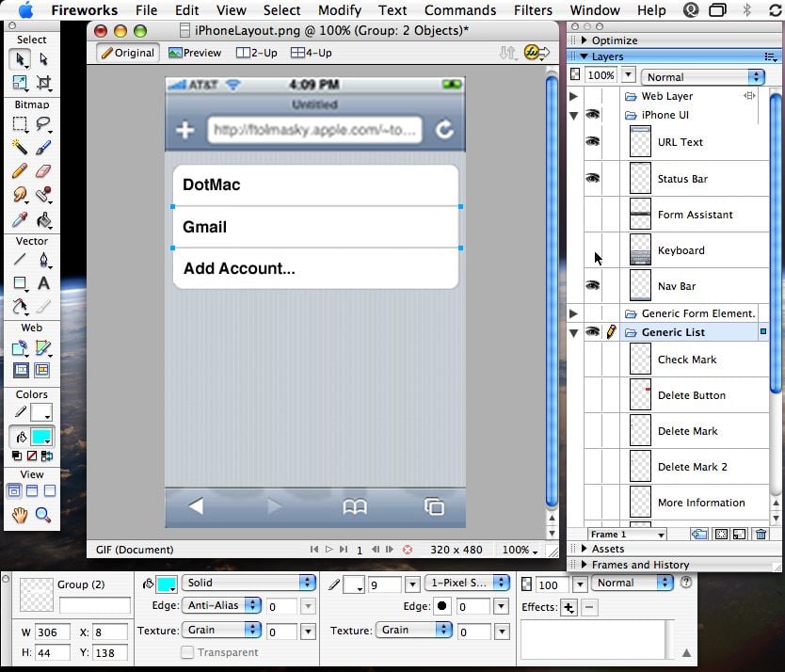Open the Anti-Alias edge dropdown
This screenshot has width=785, height=672.
click(x=222, y=605)
